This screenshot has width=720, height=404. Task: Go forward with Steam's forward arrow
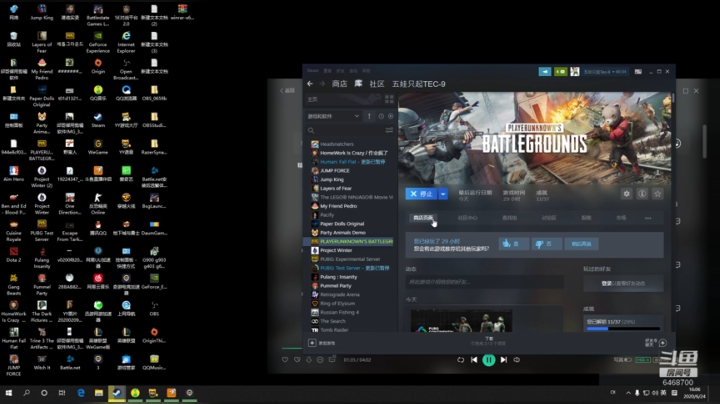pyautogui.click(x=322, y=84)
